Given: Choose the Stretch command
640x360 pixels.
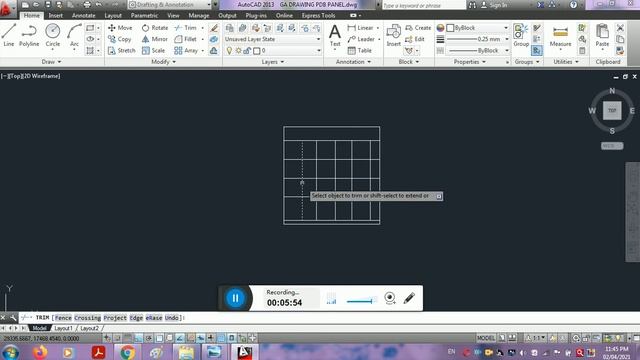Looking at the screenshot, I should (x=121, y=51).
